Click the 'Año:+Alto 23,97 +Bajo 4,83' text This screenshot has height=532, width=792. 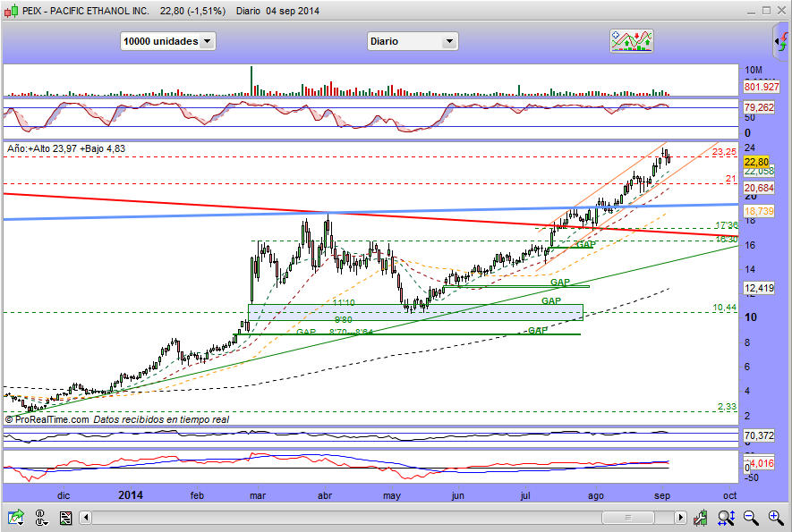66,148
